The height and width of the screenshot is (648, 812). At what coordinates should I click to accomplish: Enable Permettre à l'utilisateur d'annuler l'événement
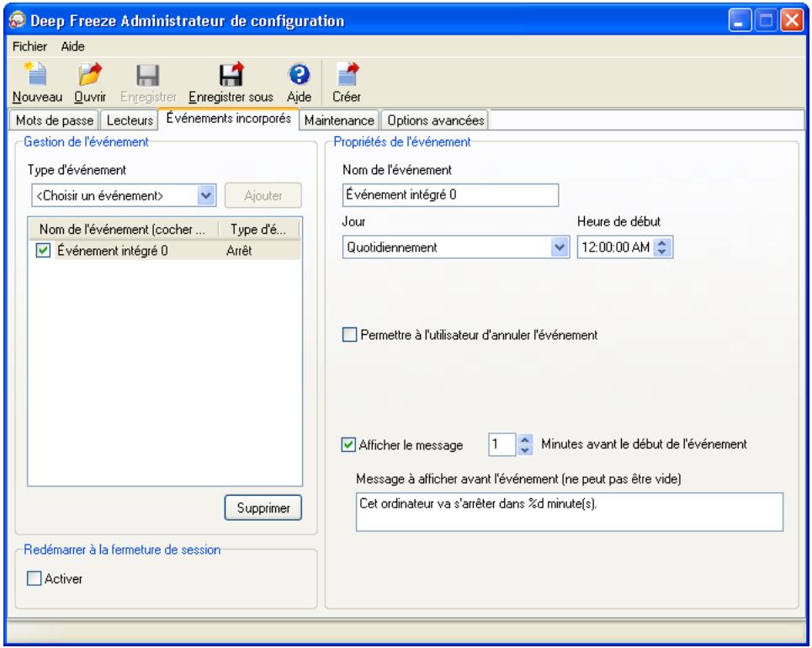[x=349, y=335]
